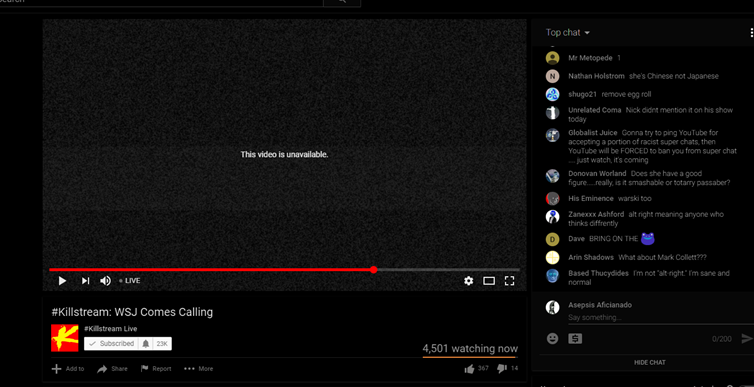Click the This video is unavailable message

[x=284, y=155]
